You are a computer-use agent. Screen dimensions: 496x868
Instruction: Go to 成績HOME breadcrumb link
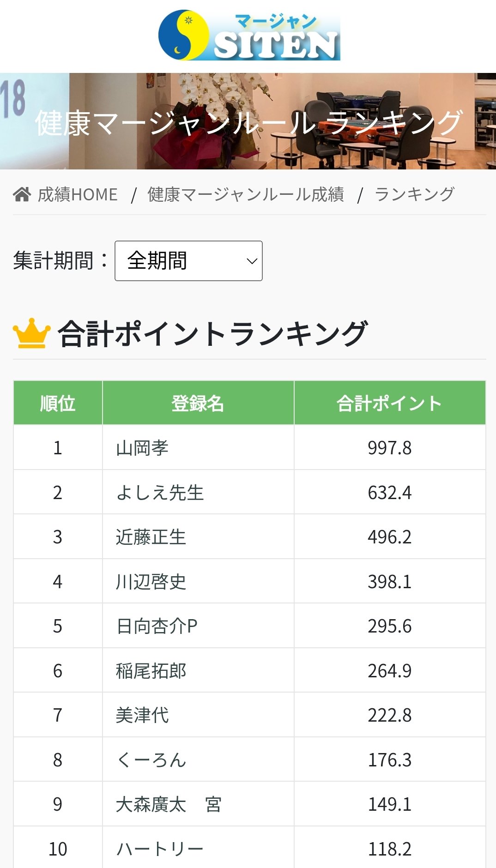77,194
